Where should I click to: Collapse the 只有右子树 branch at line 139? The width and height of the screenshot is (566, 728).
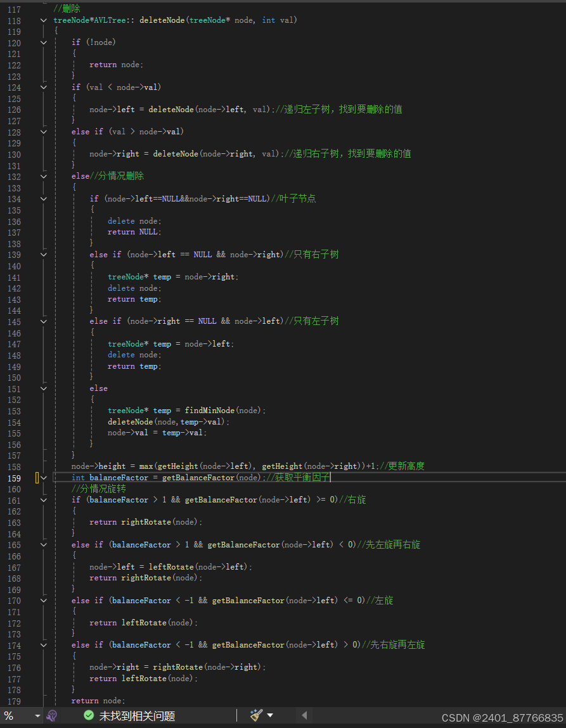[42, 254]
